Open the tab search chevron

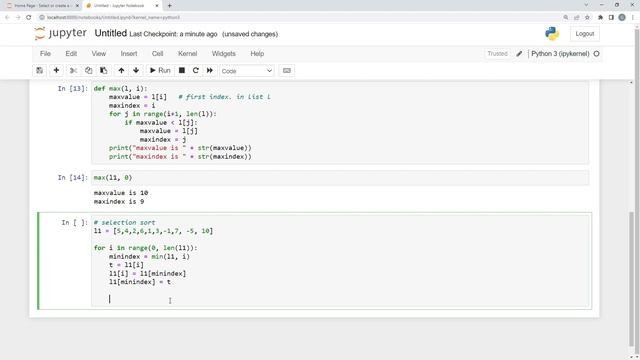point(586,5)
